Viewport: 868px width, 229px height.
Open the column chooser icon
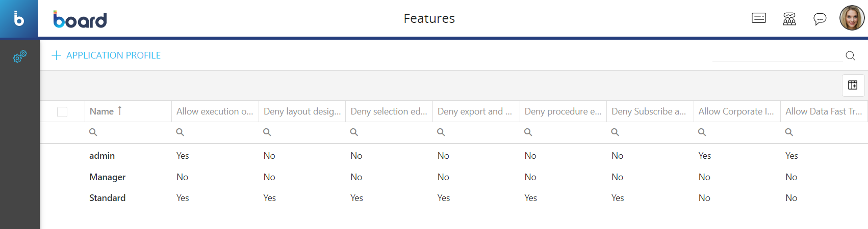(853, 85)
